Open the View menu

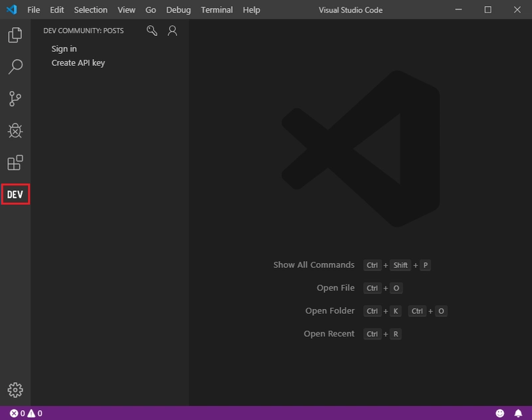(x=126, y=10)
